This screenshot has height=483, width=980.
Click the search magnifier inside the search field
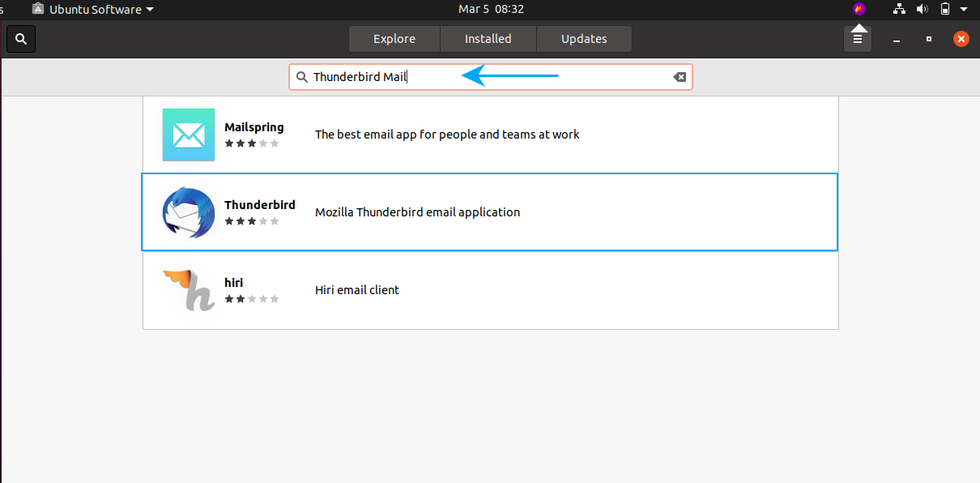click(x=301, y=77)
